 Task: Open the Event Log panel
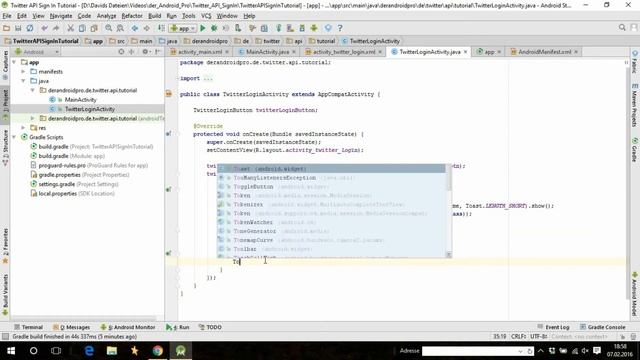pos(553,327)
